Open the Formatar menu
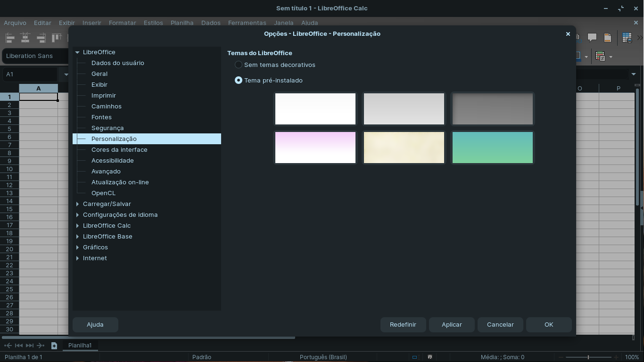The height and width of the screenshot is (362, 644). tap(123, 23)
